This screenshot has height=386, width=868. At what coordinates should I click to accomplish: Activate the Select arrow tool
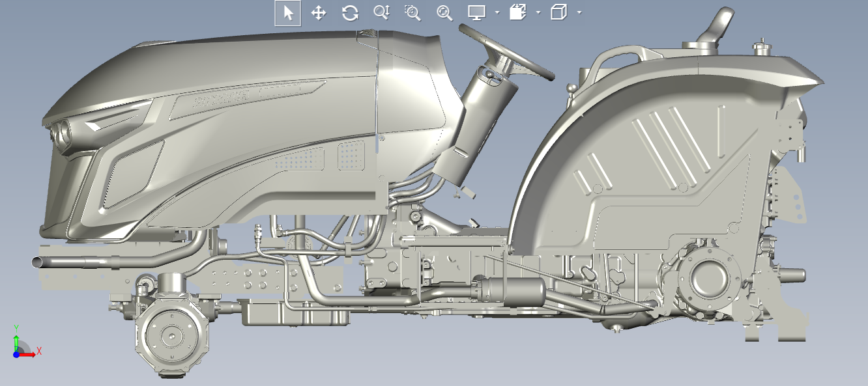pyautogui.click(x=287, y=13)
